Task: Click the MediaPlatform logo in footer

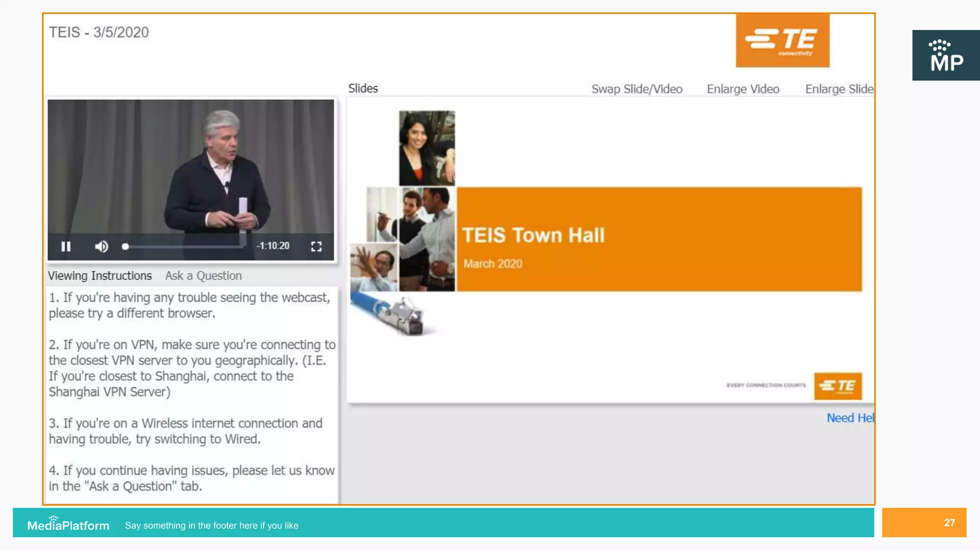Action: pyautogui.click(x=68, y=525)
